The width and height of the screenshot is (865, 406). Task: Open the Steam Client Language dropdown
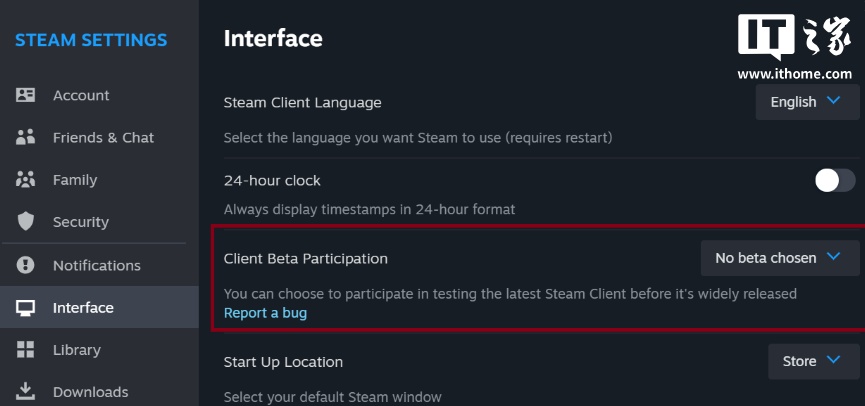click(807, 102)
